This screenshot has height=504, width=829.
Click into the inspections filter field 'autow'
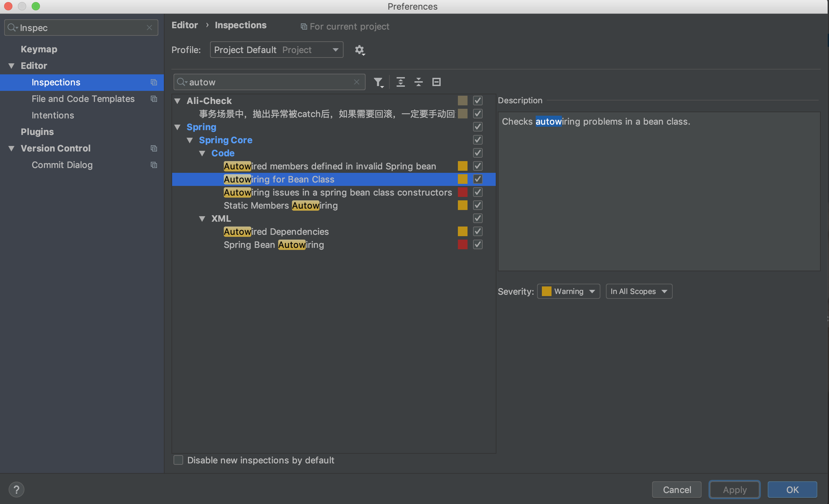click(269, 82)
